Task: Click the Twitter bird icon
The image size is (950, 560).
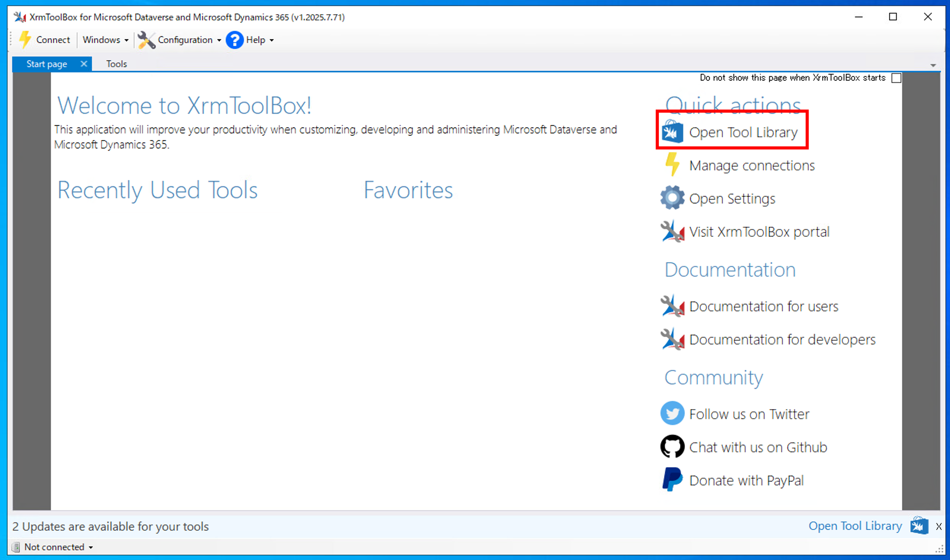Action: (x=672, y=413)
